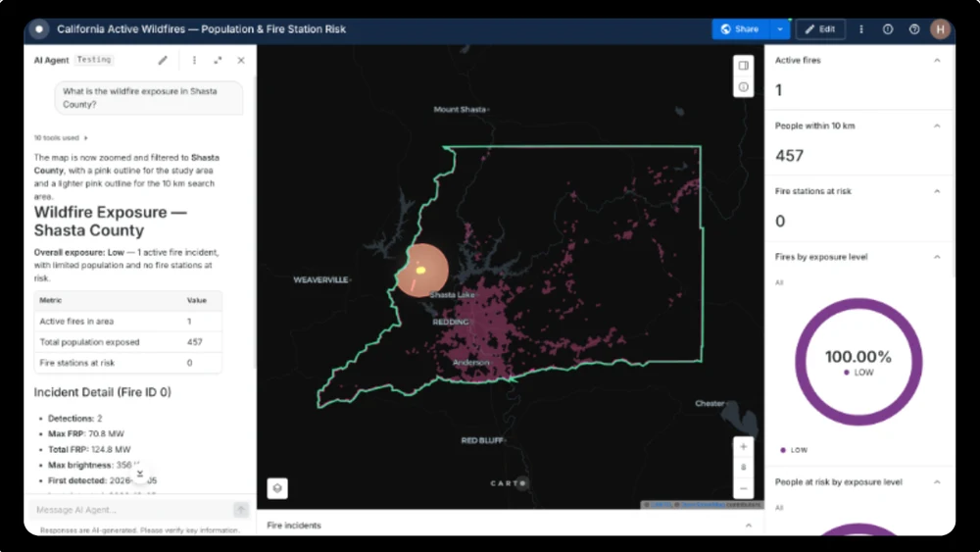Viewport: 980px width, 552px height.
Task: Click the WEAVERVILLE label on the map
Action: [320, 279]
